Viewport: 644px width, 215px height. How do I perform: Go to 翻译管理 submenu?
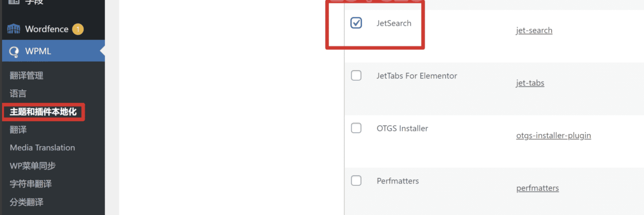pos(26,75)
